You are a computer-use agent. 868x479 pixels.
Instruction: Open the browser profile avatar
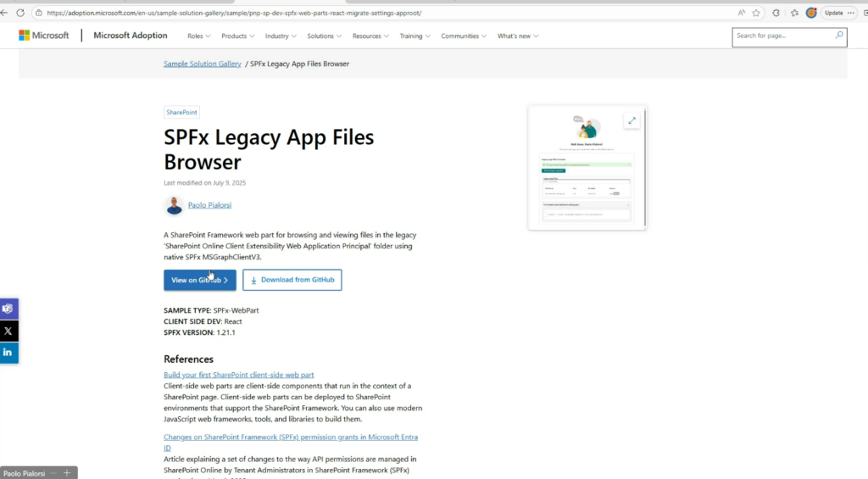coord(811,13)
